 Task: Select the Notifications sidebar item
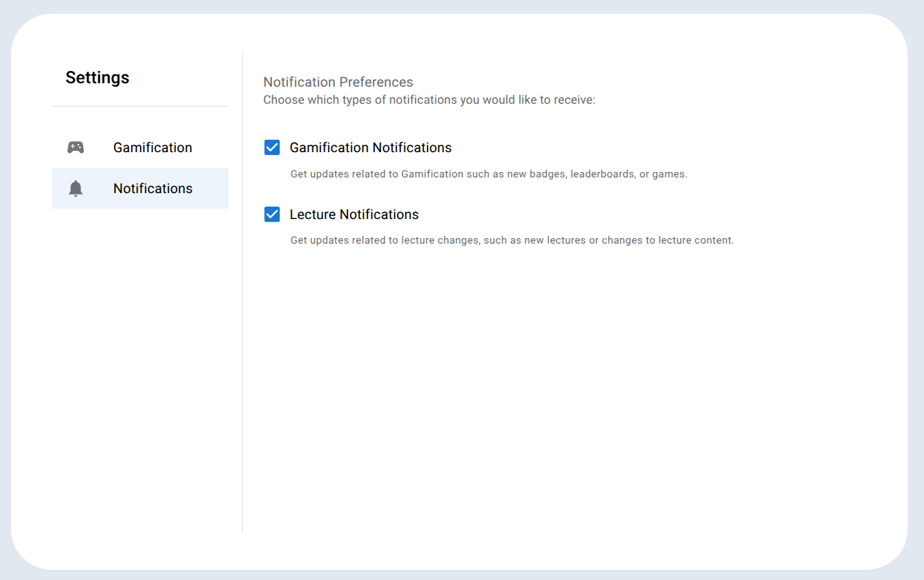pos(140,188)
